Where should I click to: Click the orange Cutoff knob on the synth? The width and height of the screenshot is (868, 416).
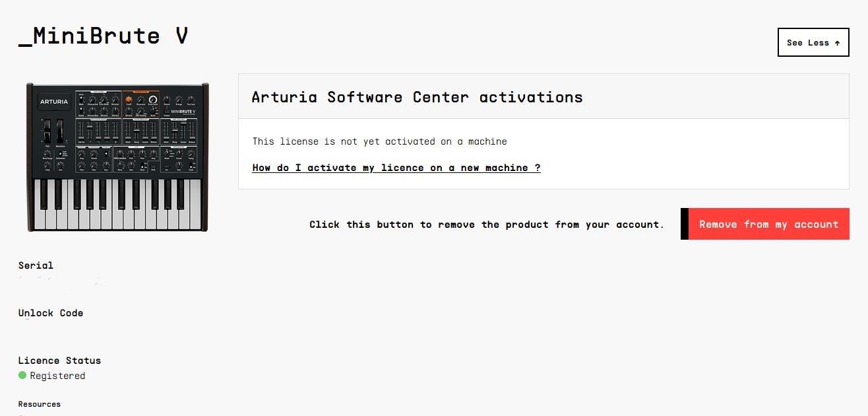(x=129, y=100)
